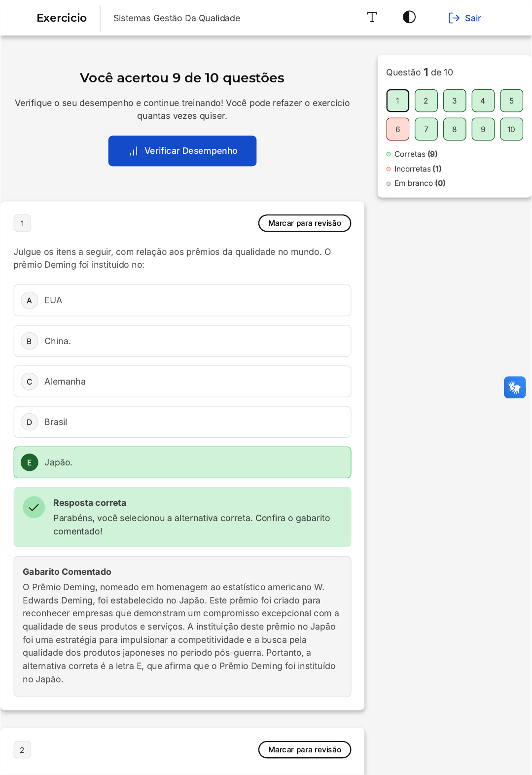The width and height of the screenshot is (532, 775).
Task: Select question 1 in the question grid
Action: coord(398,101)
